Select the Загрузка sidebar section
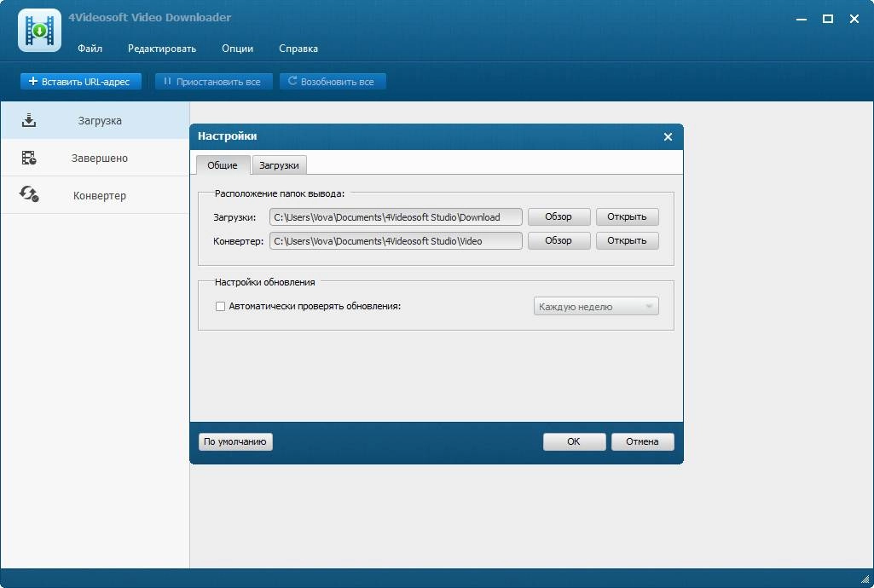The image size is (874, 588). (x=95, y=120)
